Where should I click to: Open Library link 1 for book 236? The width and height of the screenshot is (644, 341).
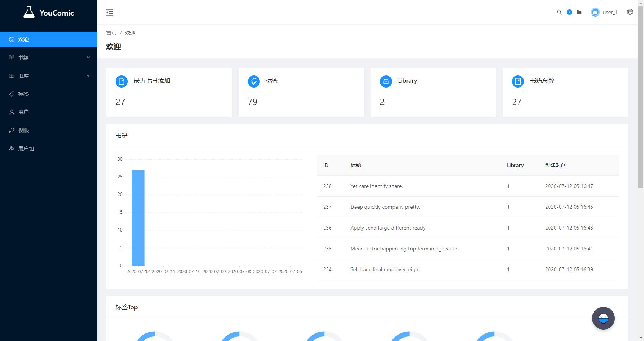(508, 228)
